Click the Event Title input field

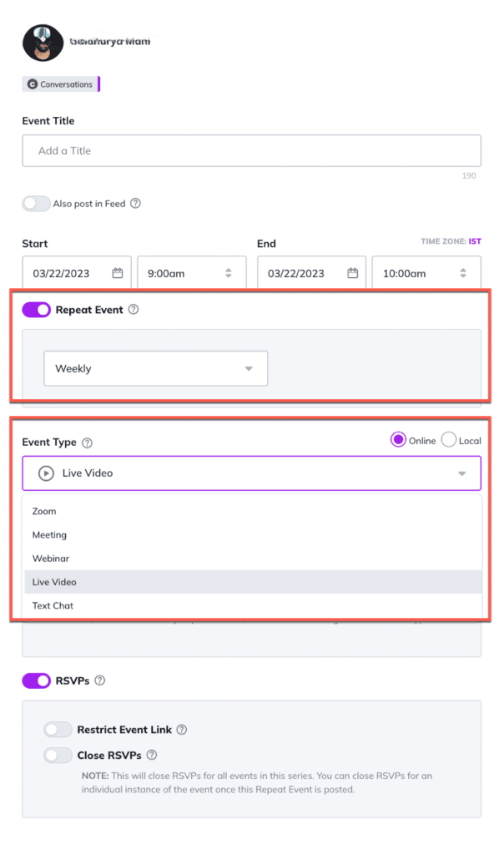click(x=251, y=151)
